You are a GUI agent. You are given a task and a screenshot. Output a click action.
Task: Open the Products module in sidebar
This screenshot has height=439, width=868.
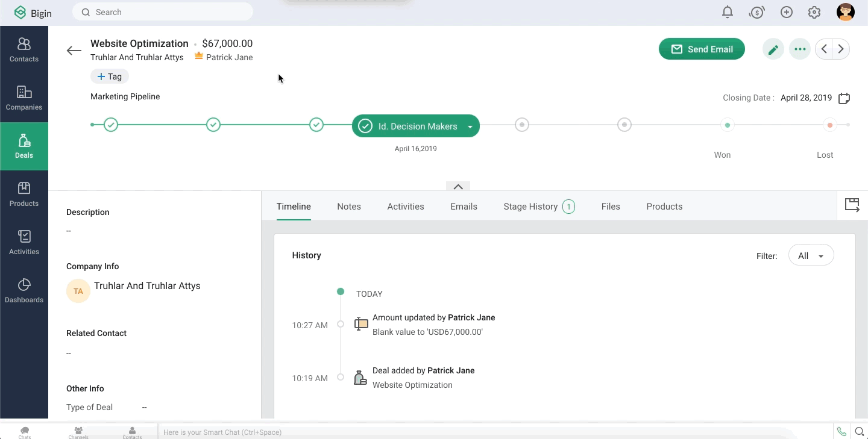24,195
